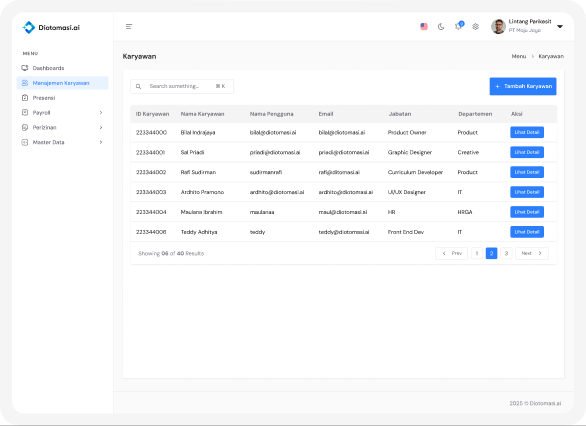Open the profile dropdown arrow
Screen dimensions: 586x426
coord(560,27)
